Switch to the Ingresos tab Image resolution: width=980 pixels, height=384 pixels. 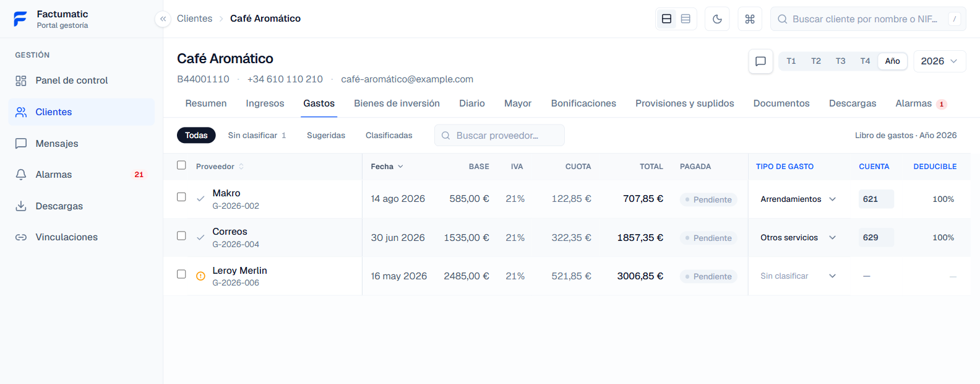tap(265, 103)
